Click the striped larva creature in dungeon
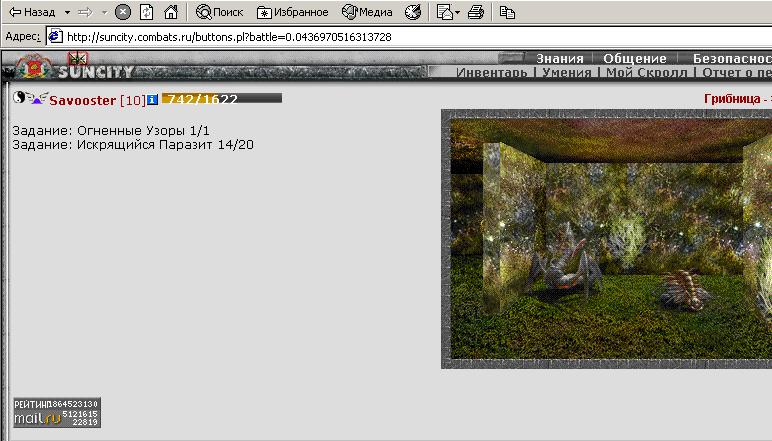 point(683,290)
